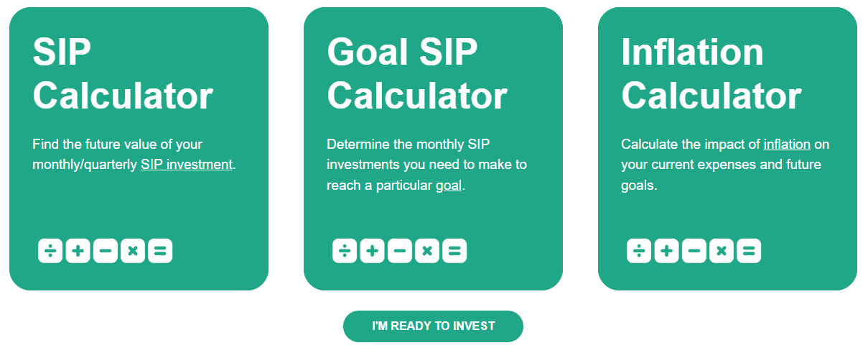Viewport: 868px width, 353px height.
Task: Click divide icon on Goal SIP Calculator card
Action: click(345, 251)
